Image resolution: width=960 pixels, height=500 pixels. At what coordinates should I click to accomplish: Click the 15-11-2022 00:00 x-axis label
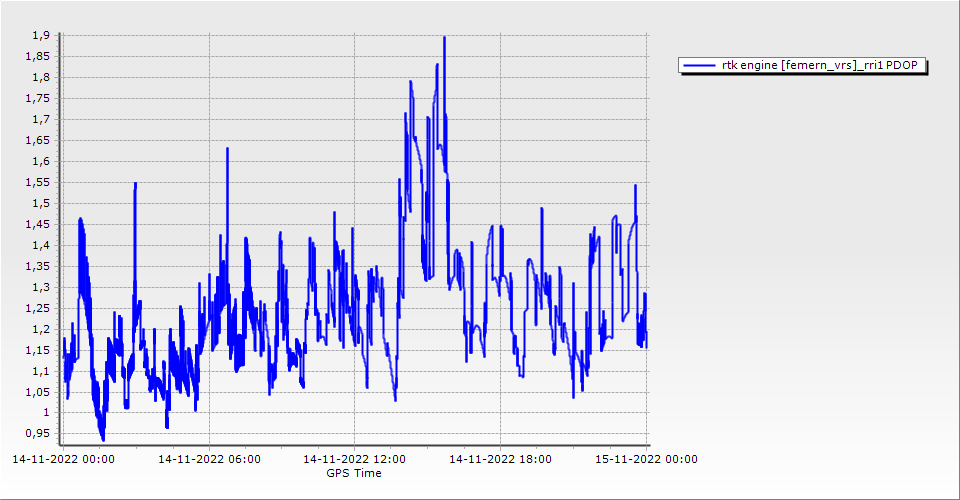click(x=648, y=460)
